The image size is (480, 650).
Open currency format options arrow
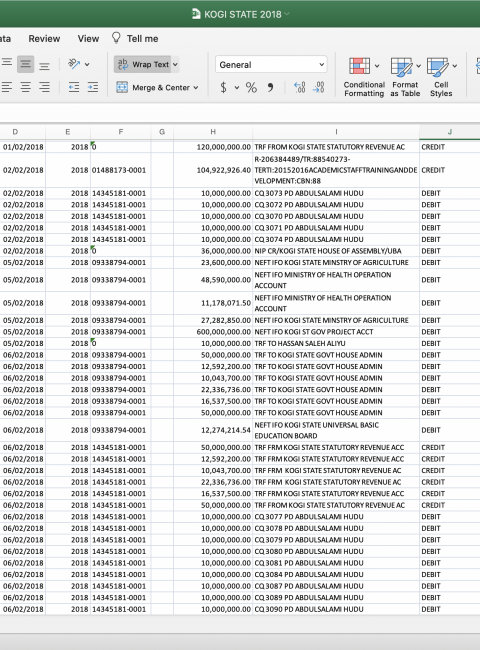237,87
